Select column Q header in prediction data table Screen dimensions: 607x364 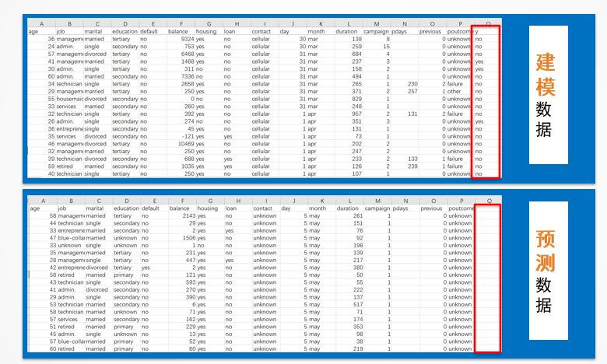488,200
